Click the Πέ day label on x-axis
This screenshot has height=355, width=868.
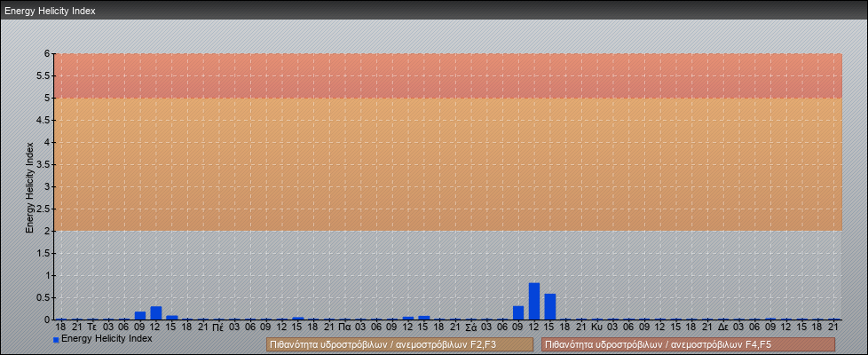[218, 327]
